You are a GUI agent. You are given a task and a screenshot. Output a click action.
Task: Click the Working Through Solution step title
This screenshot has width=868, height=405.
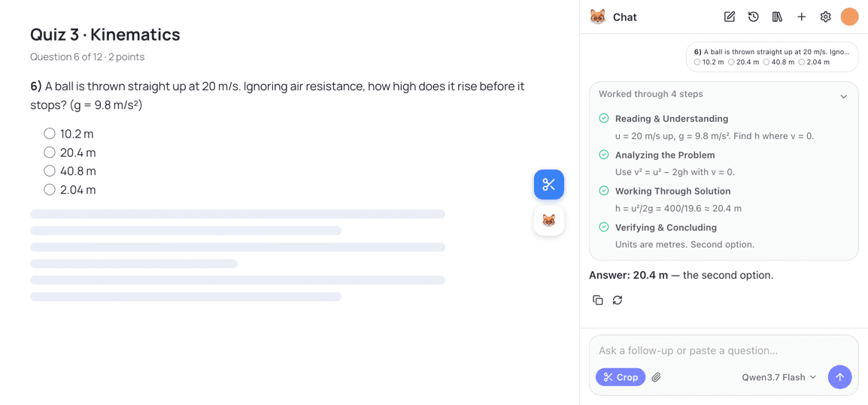(672, 191)
